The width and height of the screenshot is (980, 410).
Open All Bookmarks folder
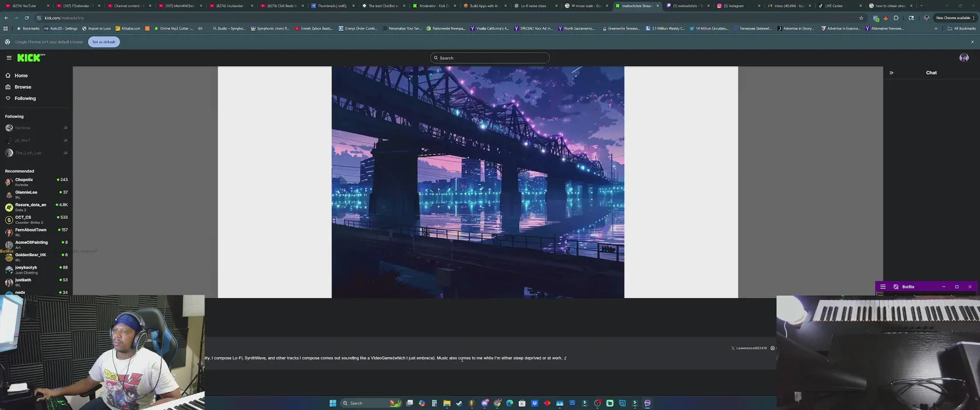click(961, 28)
